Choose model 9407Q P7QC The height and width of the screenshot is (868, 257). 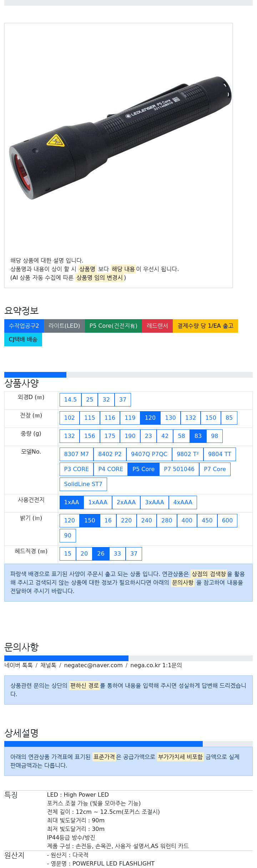coord(149,454)
